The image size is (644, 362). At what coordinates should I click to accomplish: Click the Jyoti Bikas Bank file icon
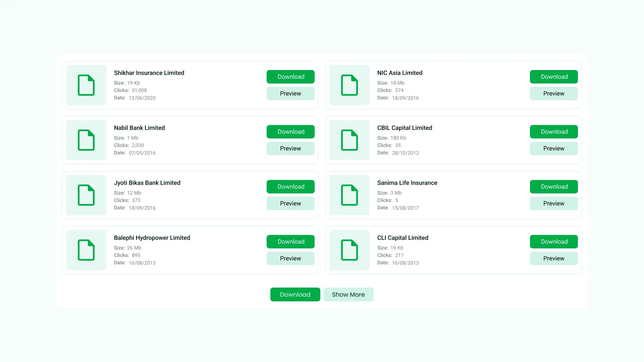[86, 195]
